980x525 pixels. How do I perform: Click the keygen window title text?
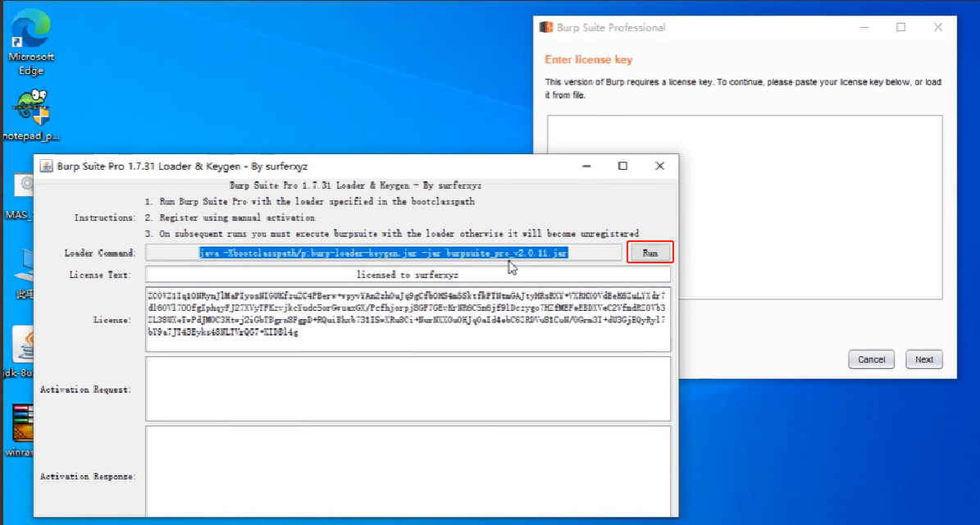coord(182,167)
